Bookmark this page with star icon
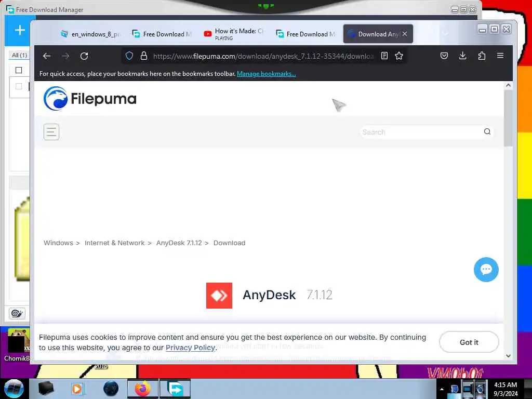The height and width of the screenshot is (399, 532). (x=399, y=56)
